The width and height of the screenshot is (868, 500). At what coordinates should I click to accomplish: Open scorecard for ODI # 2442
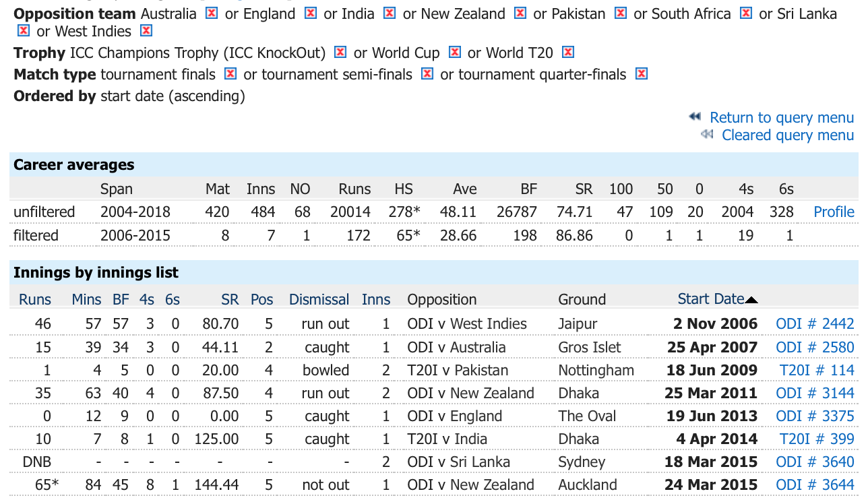[x=815, y=323]
